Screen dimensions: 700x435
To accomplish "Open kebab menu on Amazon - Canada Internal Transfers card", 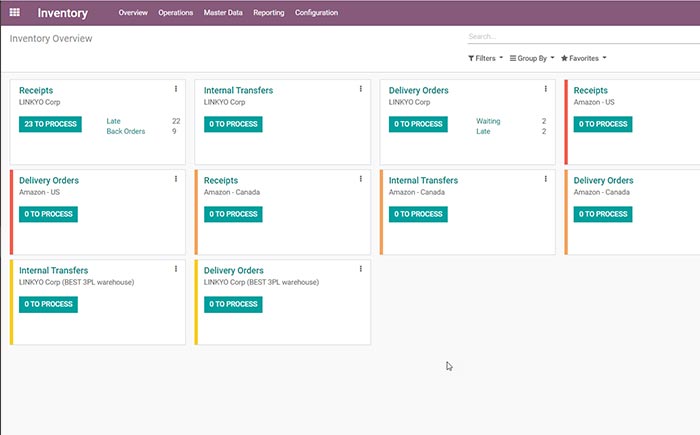I will pyautogui.click(x=545, y=179).
